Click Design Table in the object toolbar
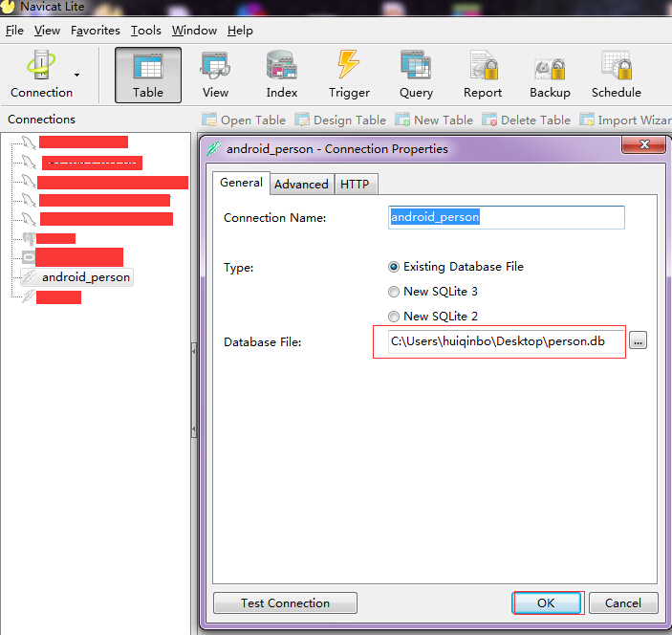The image size is (672, 635). [340, 120]
